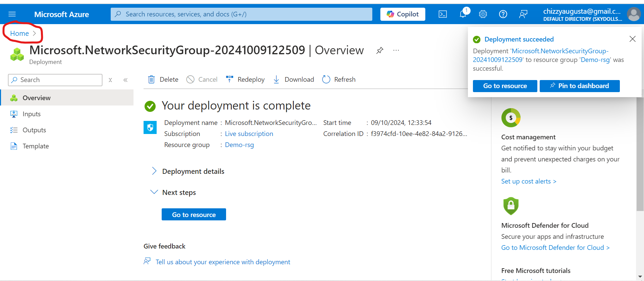The image size is (644, 281).
Task: Open the Demo-rsg resource group link
Action: (239, 145)
